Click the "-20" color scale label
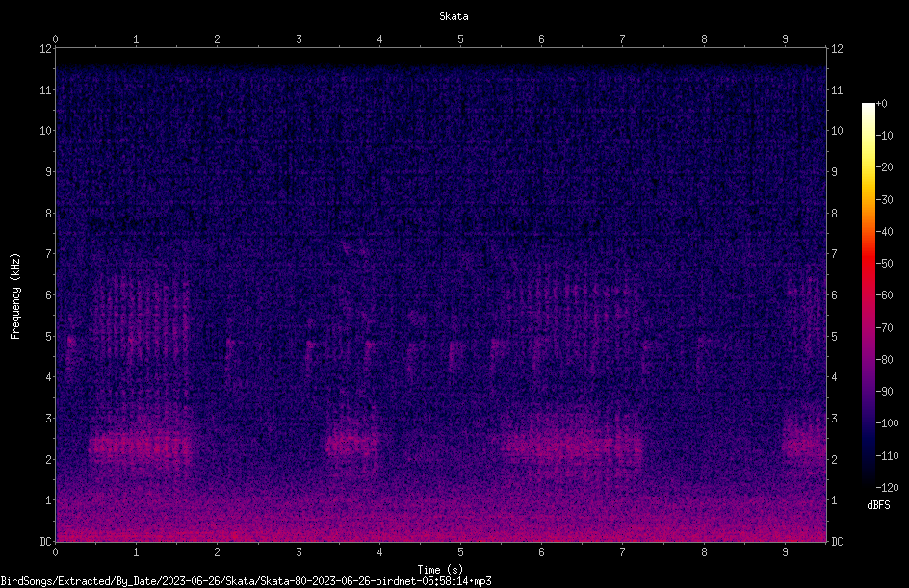Image resolution: width=909 pixels, height=588 pixels. coord(885,167)
